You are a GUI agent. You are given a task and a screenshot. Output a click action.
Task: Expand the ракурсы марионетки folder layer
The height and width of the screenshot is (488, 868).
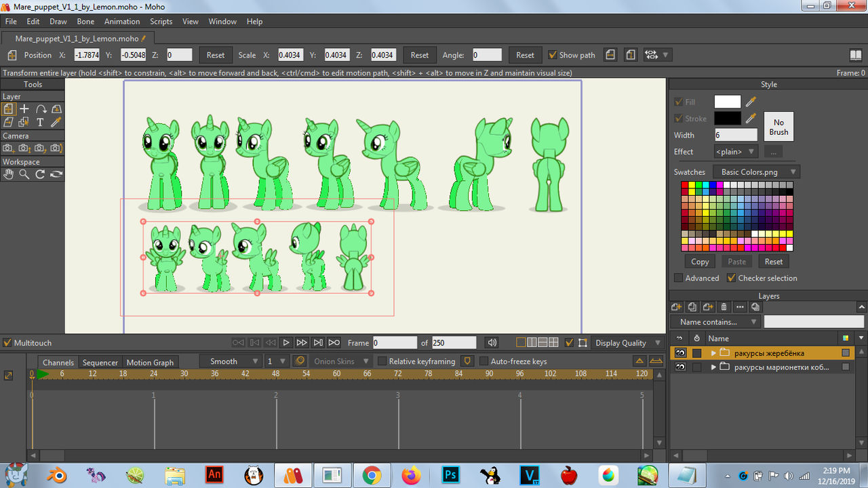713,367
